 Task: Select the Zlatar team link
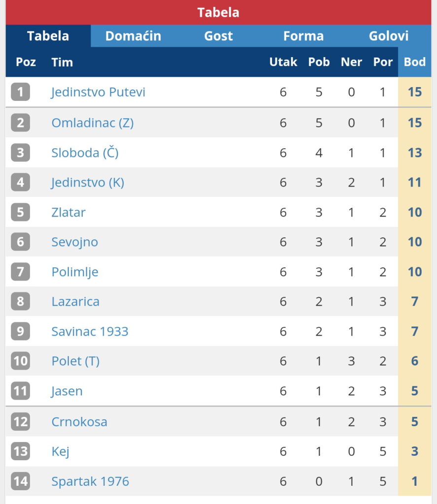(x=68, y=212)
